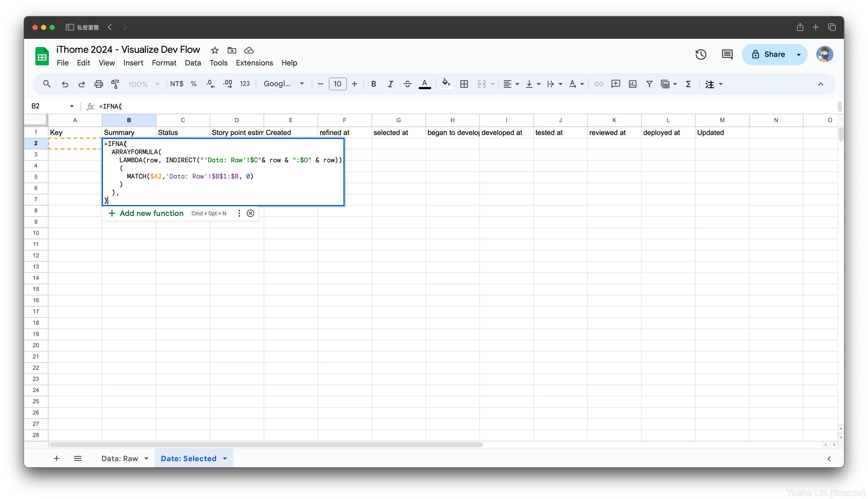Viewport: 868px width, 499px height.
Task: Toggle strikethrough formatting
Action: pyautogui.click(x=407, y=84)
